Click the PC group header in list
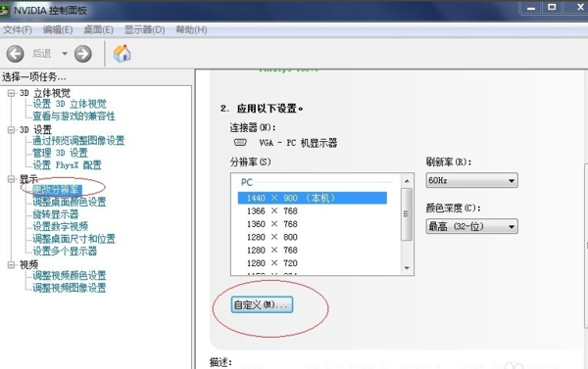 [247, 182]
